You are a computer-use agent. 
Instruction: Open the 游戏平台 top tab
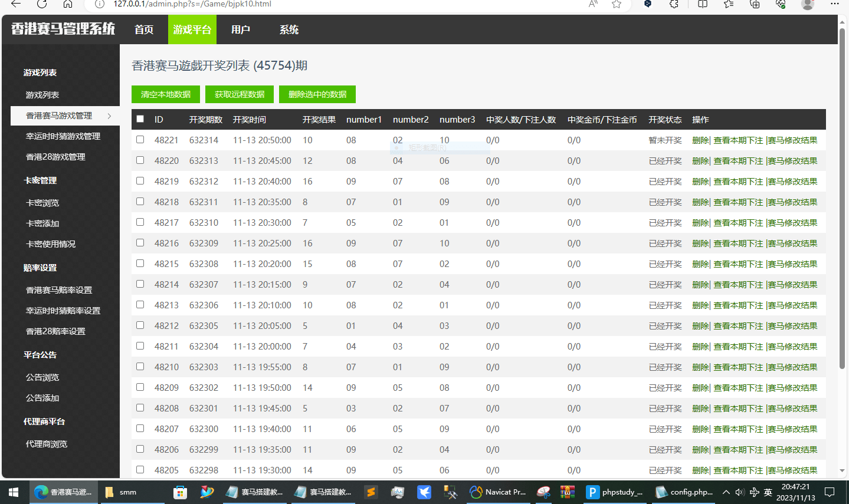pos(192,29)
